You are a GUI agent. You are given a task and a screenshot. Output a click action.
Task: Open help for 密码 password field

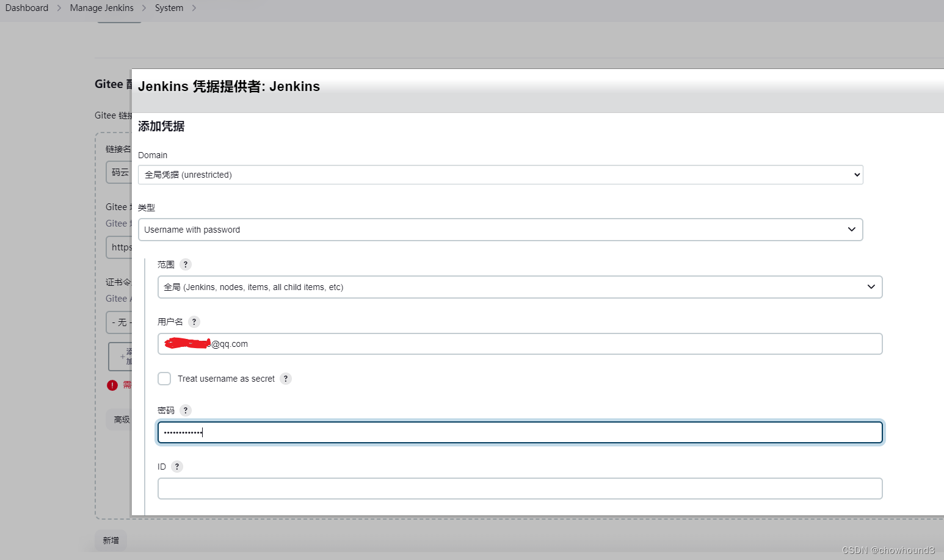186,410
